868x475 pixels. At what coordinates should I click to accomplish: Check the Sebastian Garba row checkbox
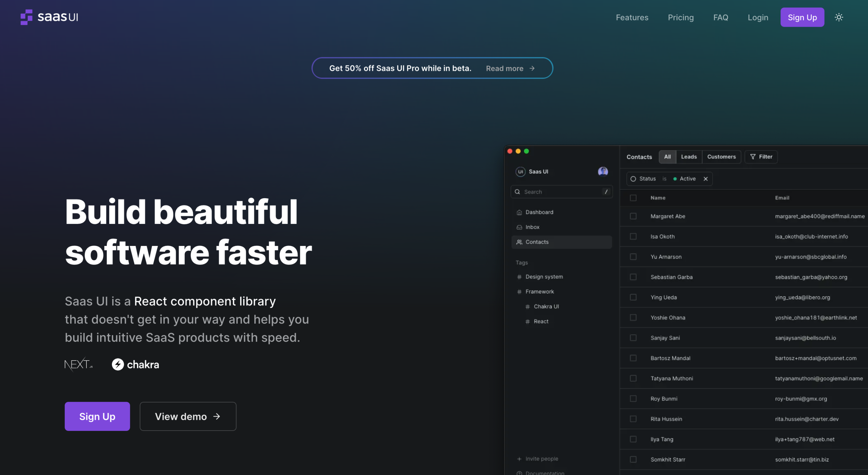(x=633, y=277)
